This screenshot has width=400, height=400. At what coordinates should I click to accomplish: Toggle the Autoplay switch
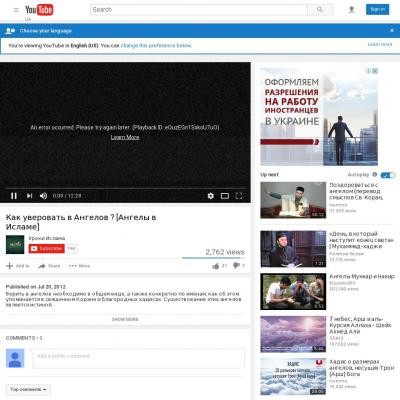(x=388, y=175)
